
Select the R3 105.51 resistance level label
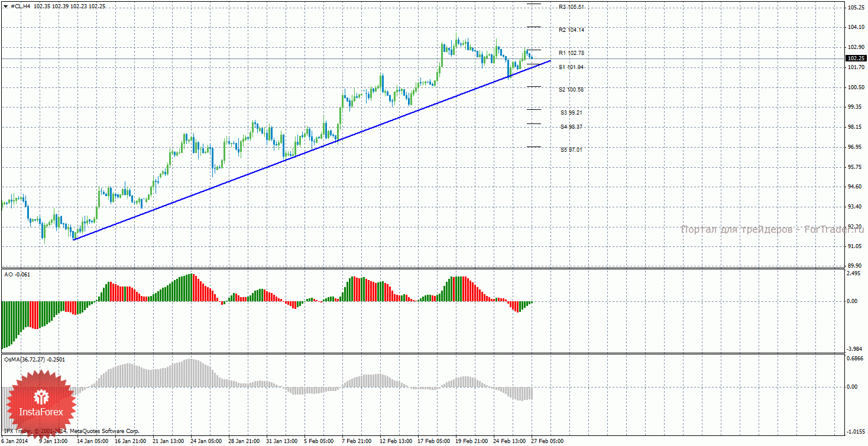click(x=571, y=7)
